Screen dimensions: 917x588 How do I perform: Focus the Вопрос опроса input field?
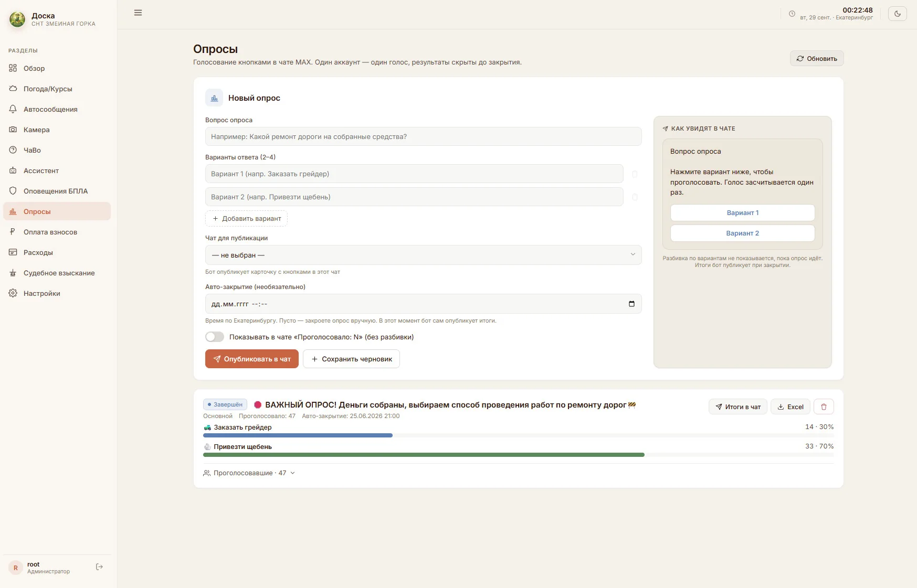(423, 136)
